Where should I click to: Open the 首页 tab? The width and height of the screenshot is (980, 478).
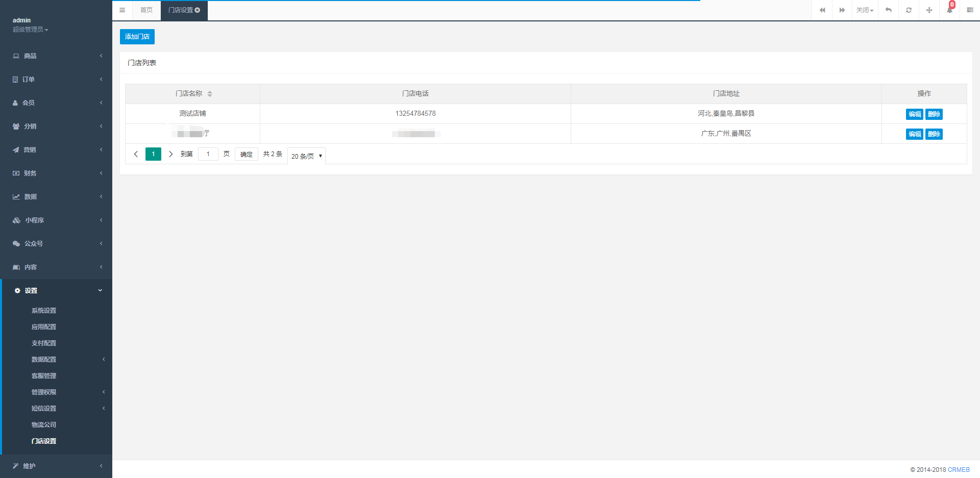[146, 10]
